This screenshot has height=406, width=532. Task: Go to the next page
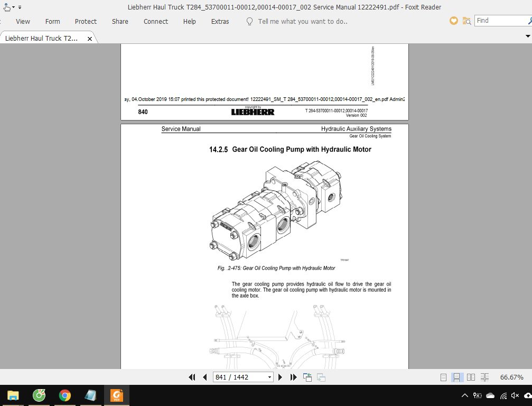point(280,377)
